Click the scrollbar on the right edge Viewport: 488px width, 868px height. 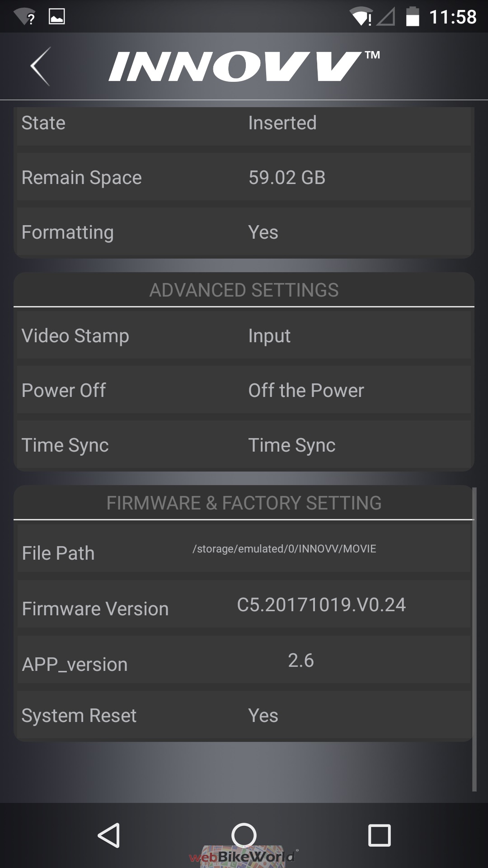point(474,639)
